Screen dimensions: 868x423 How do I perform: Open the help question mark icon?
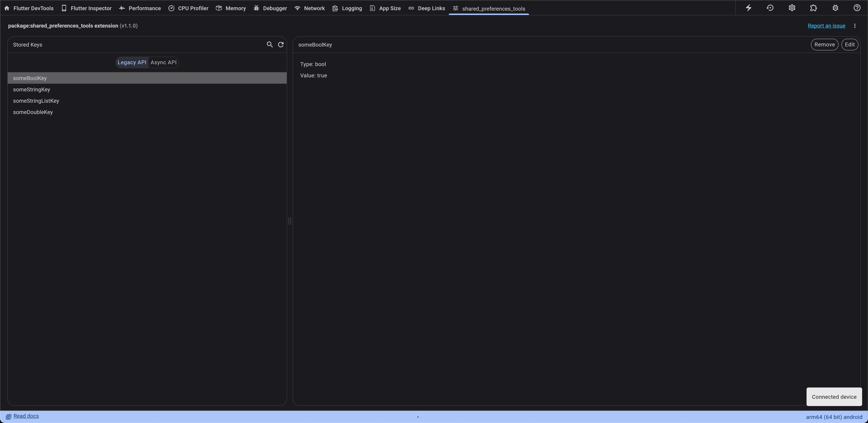pos(857,8)
